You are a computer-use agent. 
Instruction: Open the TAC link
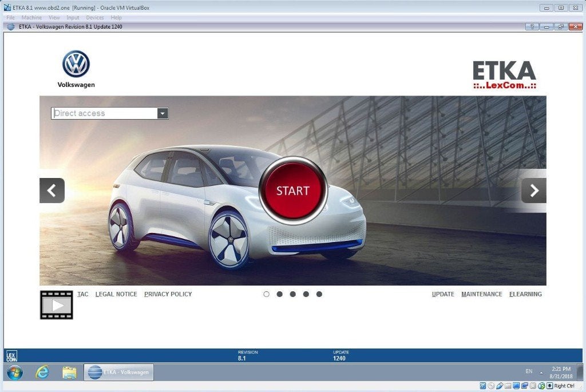click(x=83, y=294)
